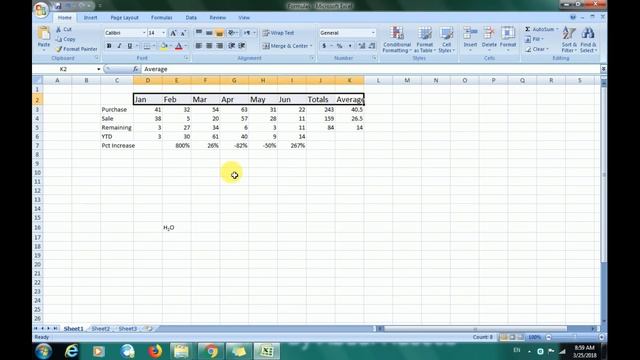Click the Increase Font Size icon
Image resolution: width=640 pixels, height=360 pixels.
click(x=173, y=33)
